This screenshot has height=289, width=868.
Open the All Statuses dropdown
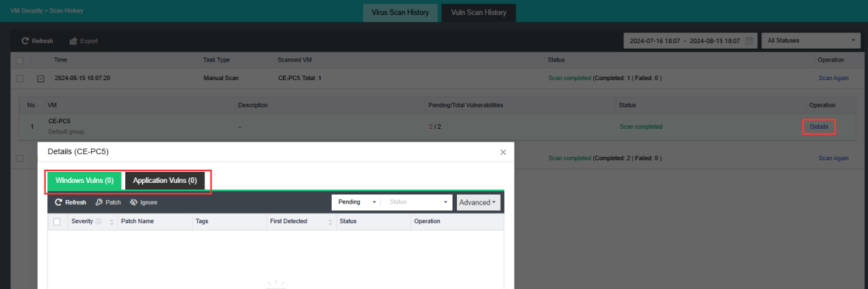coord(811,41)
